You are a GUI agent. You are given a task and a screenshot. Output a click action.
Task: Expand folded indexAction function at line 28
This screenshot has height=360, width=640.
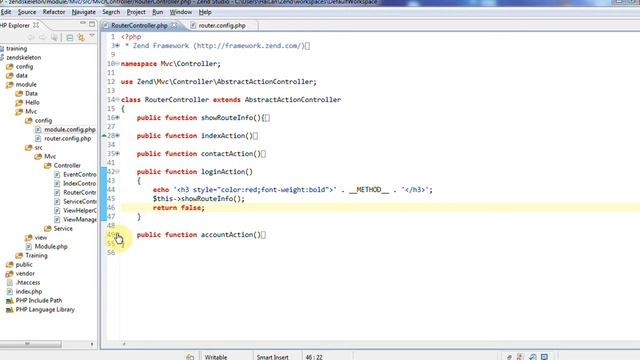coord(118,136)
